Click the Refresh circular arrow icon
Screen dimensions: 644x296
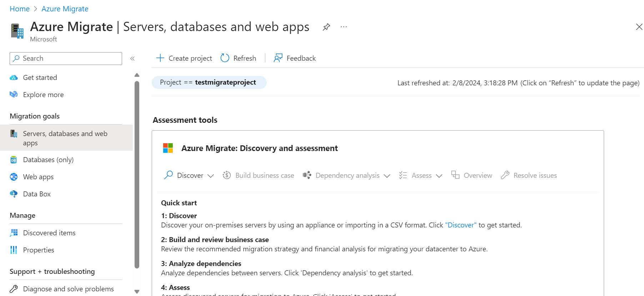(225, 58)
